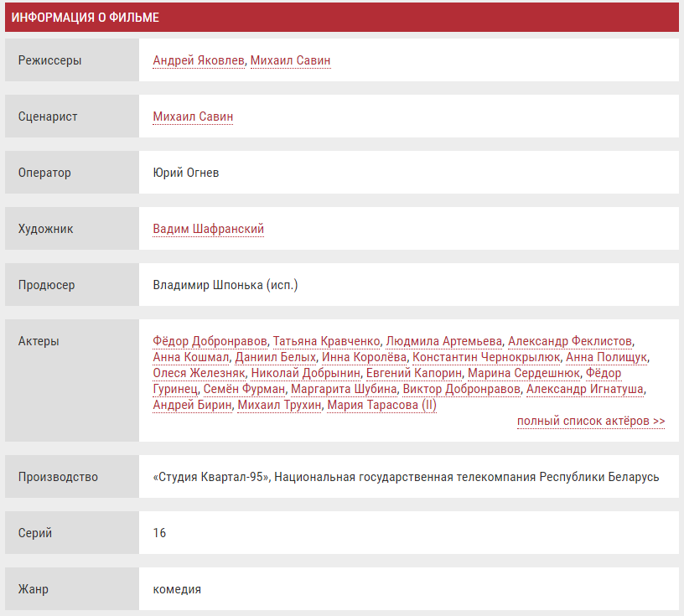The width and height of the screenshot is (684, 616).
Task: Open Марина Сердешнюк's profile
Action: click(x=523, y=373)
